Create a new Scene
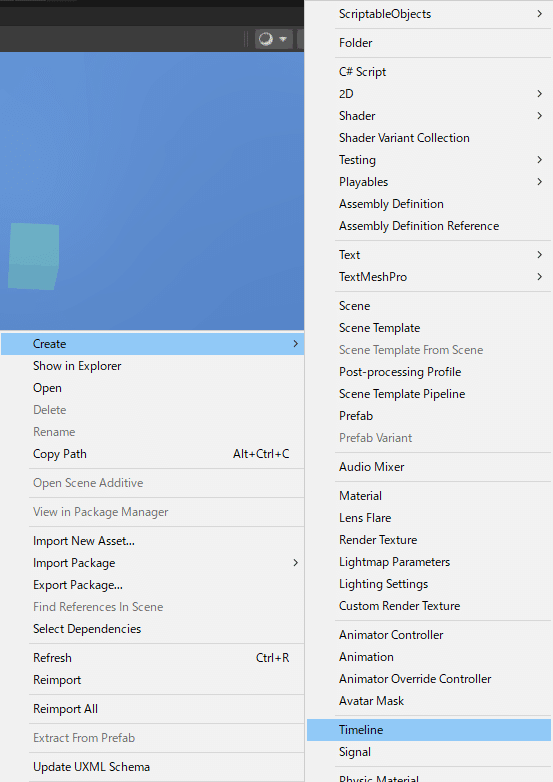This screenshot has width=553, height=782. point(355,306)
